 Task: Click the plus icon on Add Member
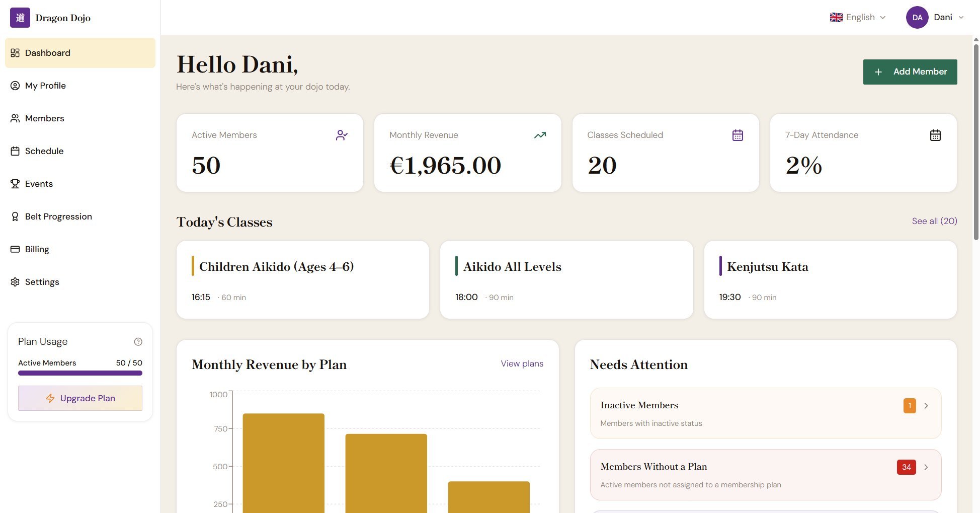(x=878, y=72)
